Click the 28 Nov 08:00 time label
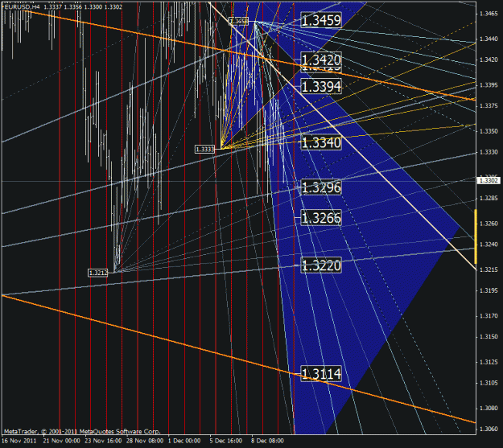 [145, 441]
